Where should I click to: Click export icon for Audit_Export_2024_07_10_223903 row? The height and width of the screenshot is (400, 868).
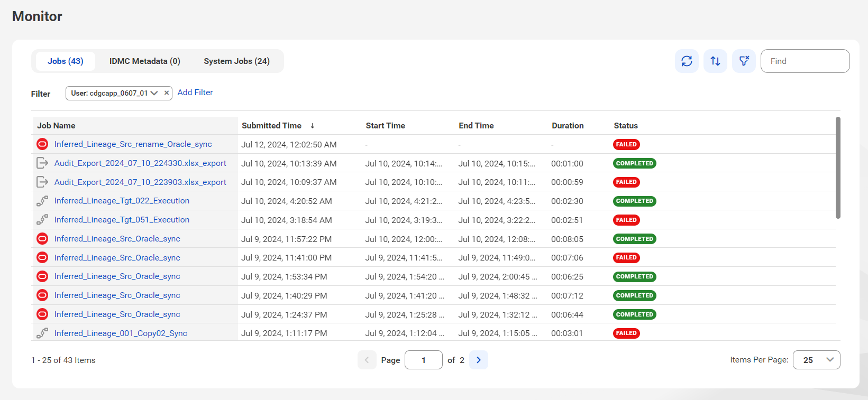(x=42, y=182)
